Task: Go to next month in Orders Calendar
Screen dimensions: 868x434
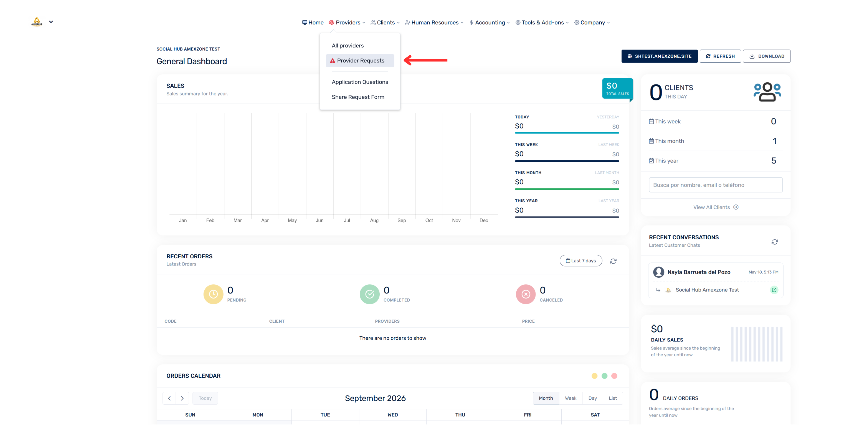Action: pos(182,398)
